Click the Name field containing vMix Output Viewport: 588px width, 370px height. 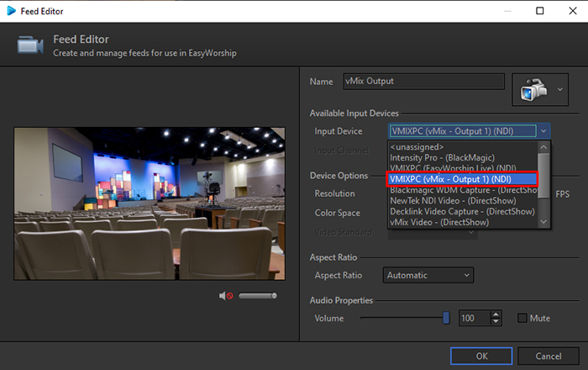(423, 82)
